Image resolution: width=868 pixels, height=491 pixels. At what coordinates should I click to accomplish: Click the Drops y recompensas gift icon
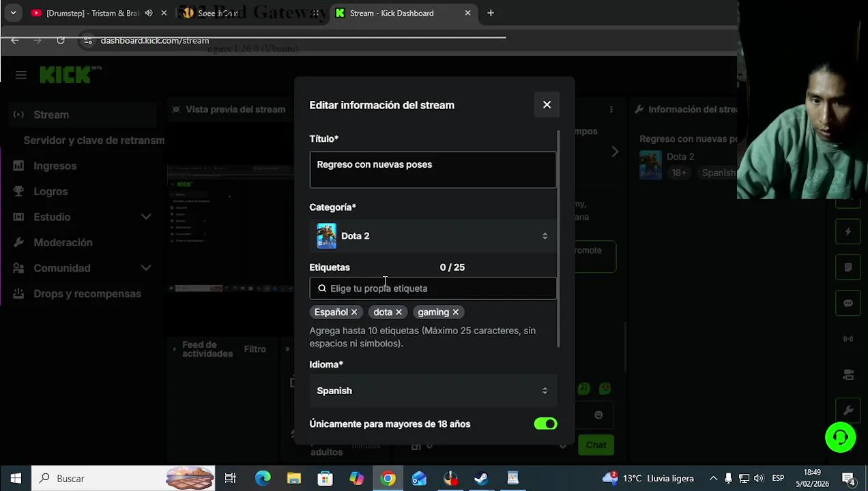[18, 294]
